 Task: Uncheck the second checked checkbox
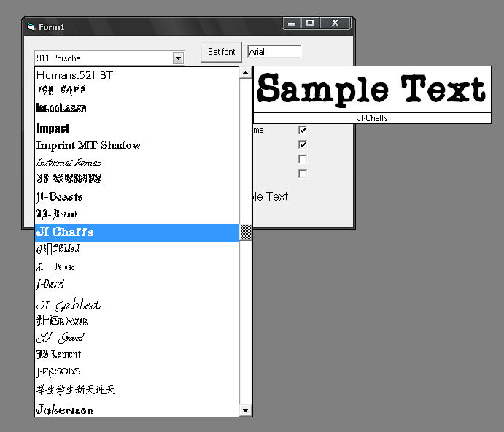[x=303, y=144]
